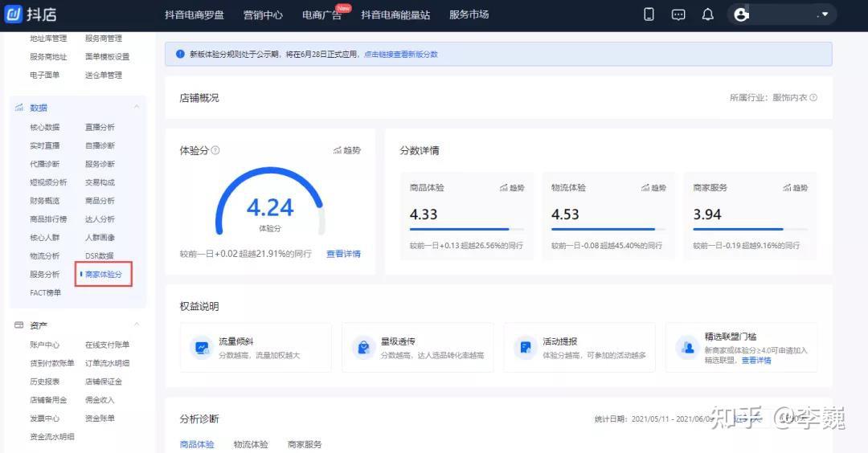Click the 流量倾斜 benefit icon
This screenshot has height=453, width=868.
coord(202,347)
